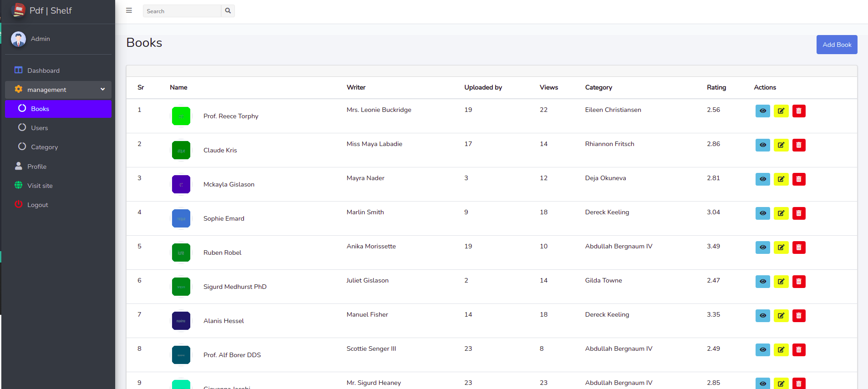This screenshot has width=868, height=389.
Task: View the Claude Kris book
Action: pyautogui.click(x=763, y=145)
